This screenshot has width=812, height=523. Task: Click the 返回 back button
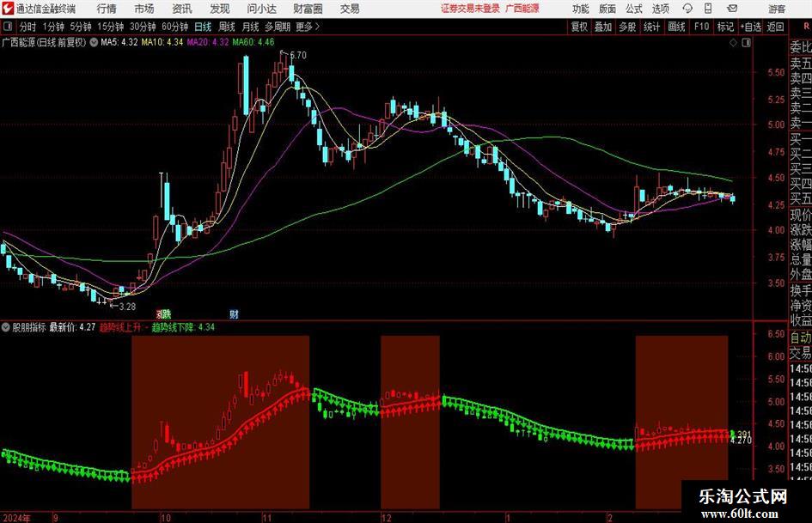(775, 27)
